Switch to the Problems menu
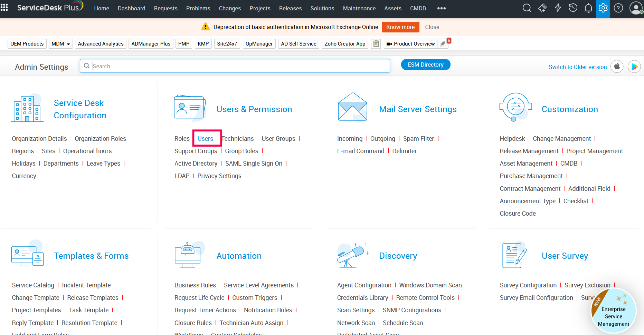 point(198,8)
